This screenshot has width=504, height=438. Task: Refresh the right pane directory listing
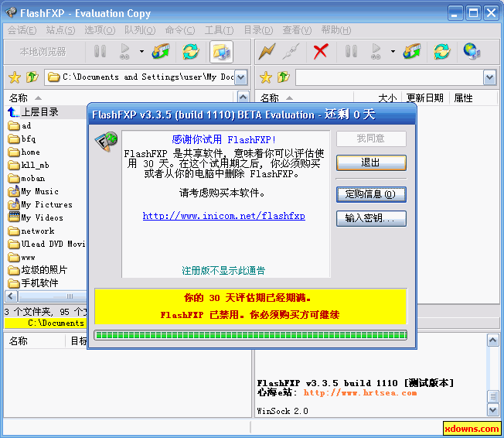tap(441, 52)
